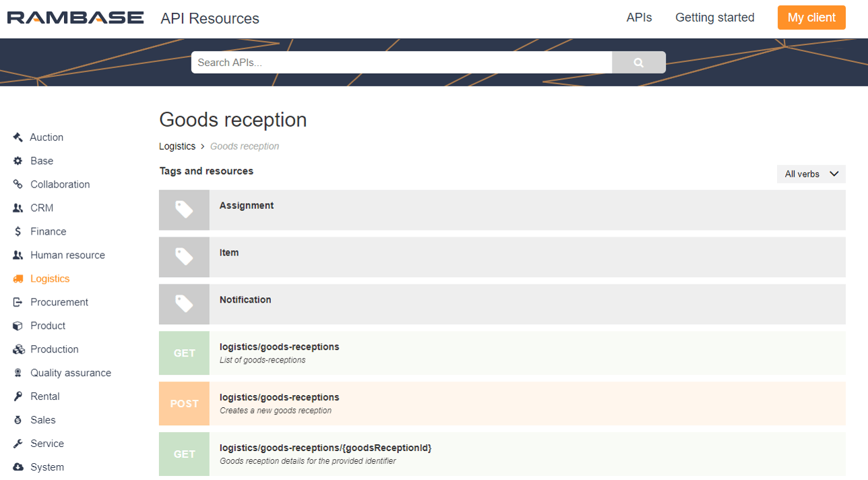Click the RamBase logo
This screenshot has height=480, width=868.
[x=75, y=18]
